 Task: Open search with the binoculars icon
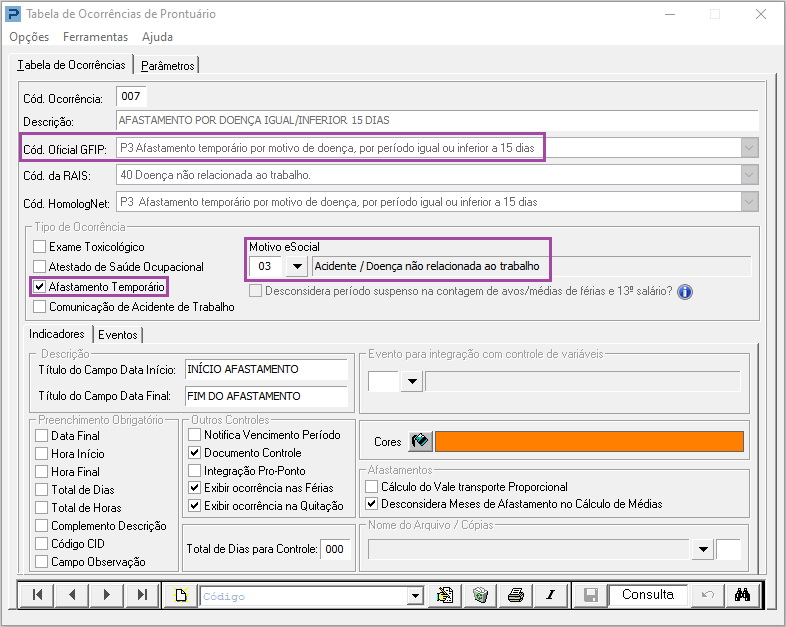click(743, 595)
